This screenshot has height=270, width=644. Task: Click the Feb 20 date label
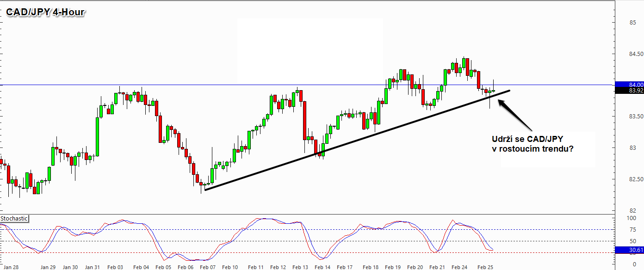pyautogui.click(x=415, y=267)
